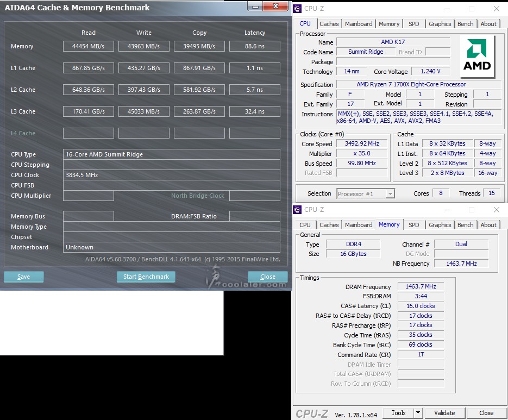This screenshot has height=420, width=508.
Task: Open the Tools dropdown arrow in CPU-Z
Action: pyautogui.click(x=418, y=412)
